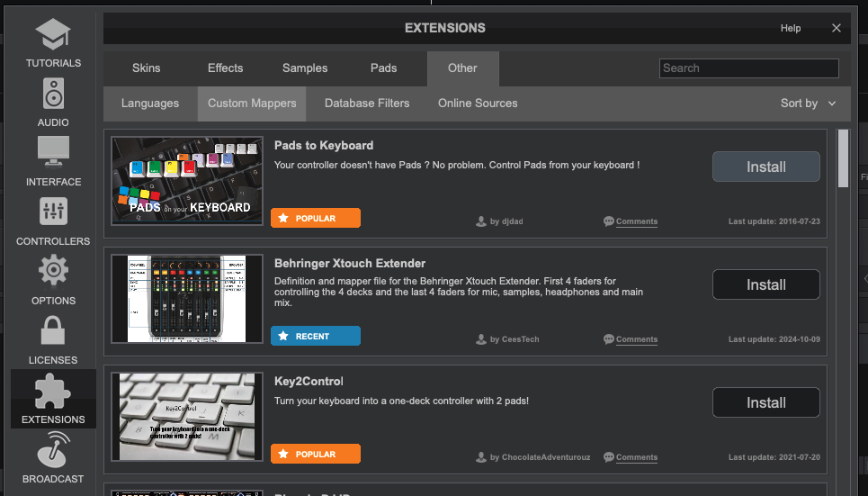Click the EXTENSIONS window title text
This screenshot has height=496, width=868.
pyautogui.click(x=445, y=28)
